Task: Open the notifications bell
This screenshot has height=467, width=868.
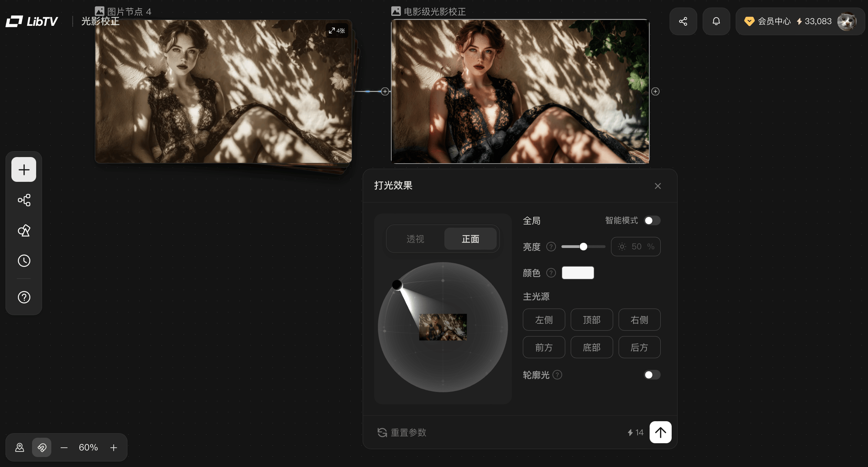Action: click(x=716, y=21)
